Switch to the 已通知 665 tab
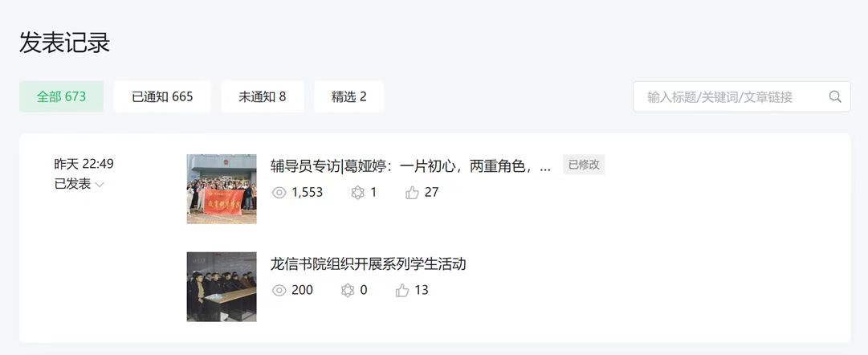 (162, 97)
